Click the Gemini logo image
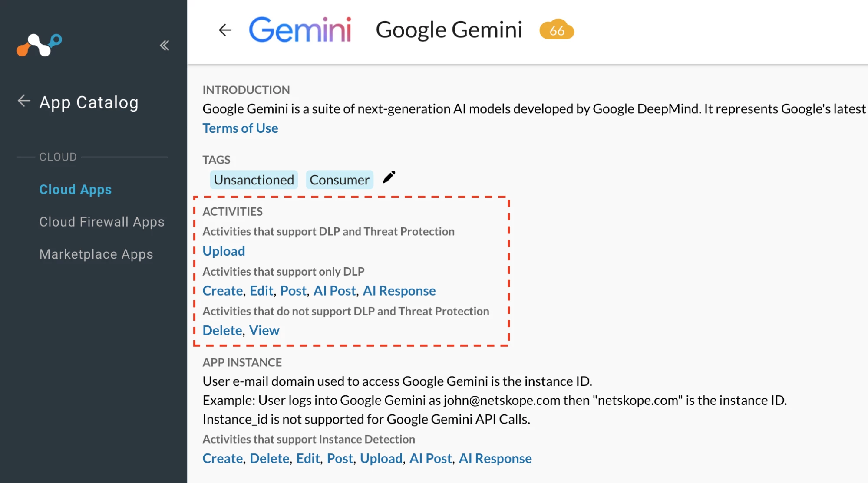The width and height of the screenshot is (868, 483). click(300, 30)
